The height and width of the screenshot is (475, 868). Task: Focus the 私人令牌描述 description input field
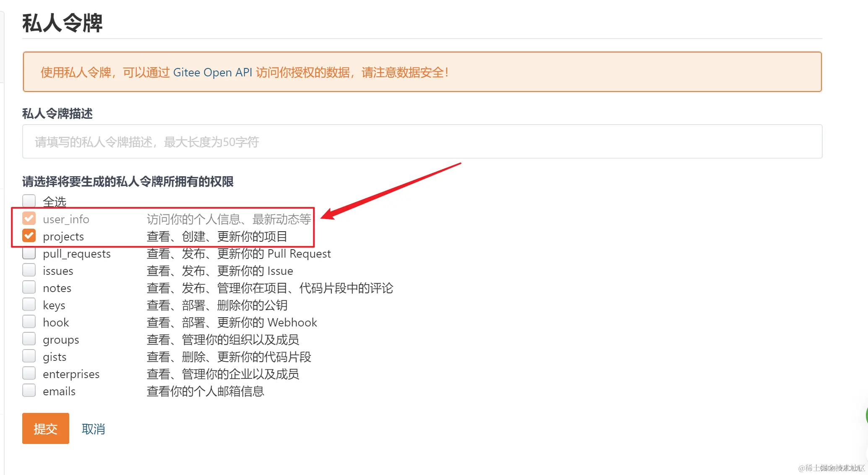422,141
